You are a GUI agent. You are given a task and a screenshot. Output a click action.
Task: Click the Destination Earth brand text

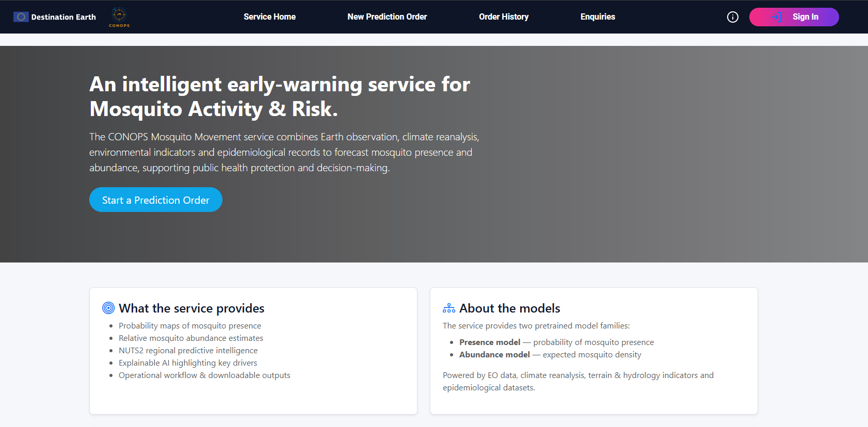pyautogui.click(x=63, y=17)
